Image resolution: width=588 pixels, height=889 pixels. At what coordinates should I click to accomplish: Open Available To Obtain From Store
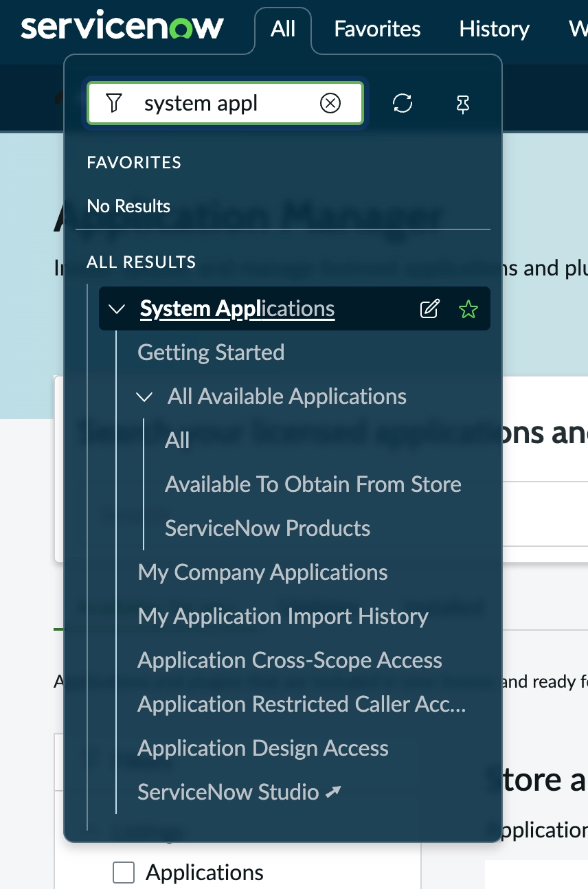313,484
